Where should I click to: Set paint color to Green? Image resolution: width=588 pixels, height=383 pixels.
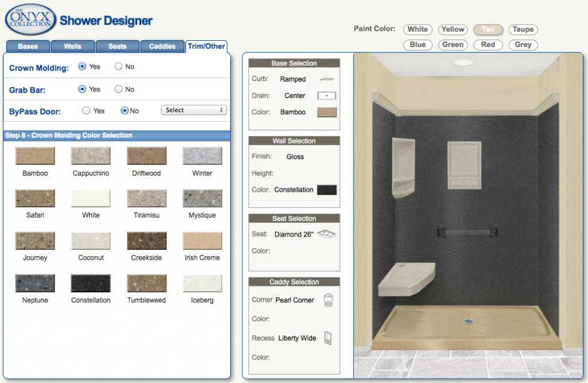click(453, 45)
